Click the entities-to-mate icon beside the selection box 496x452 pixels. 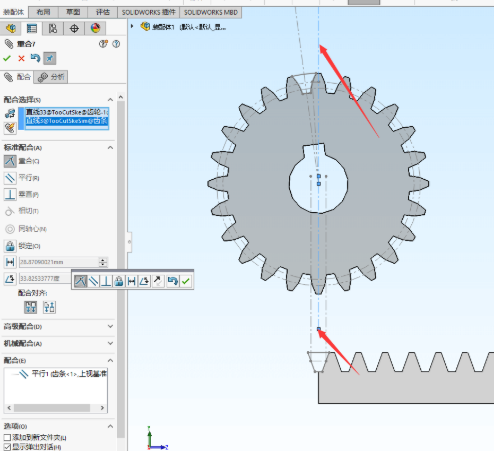pos(10,113)
